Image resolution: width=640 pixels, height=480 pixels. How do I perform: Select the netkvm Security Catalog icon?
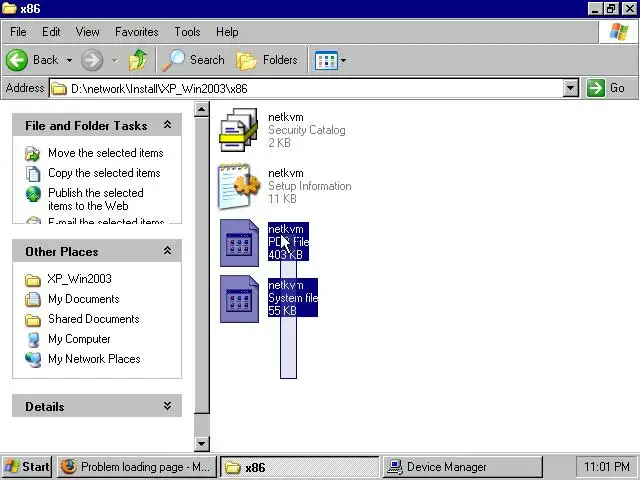click(x=239, y=130)
